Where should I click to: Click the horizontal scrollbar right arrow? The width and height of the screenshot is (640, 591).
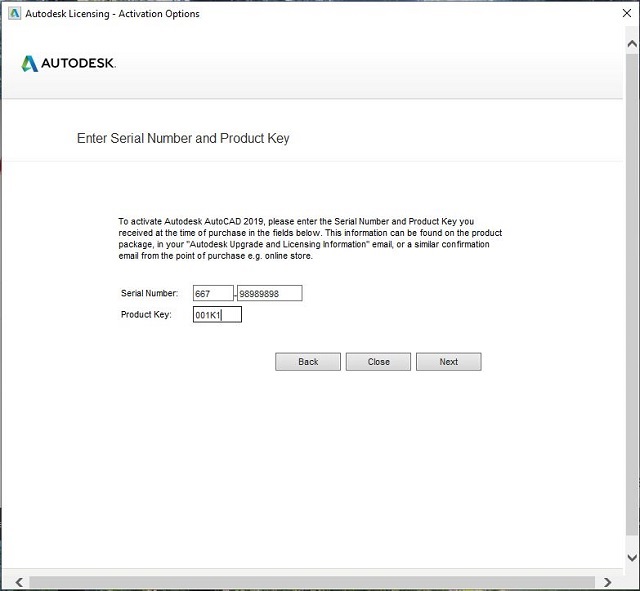pyautogui.click(x=608, y=581)
